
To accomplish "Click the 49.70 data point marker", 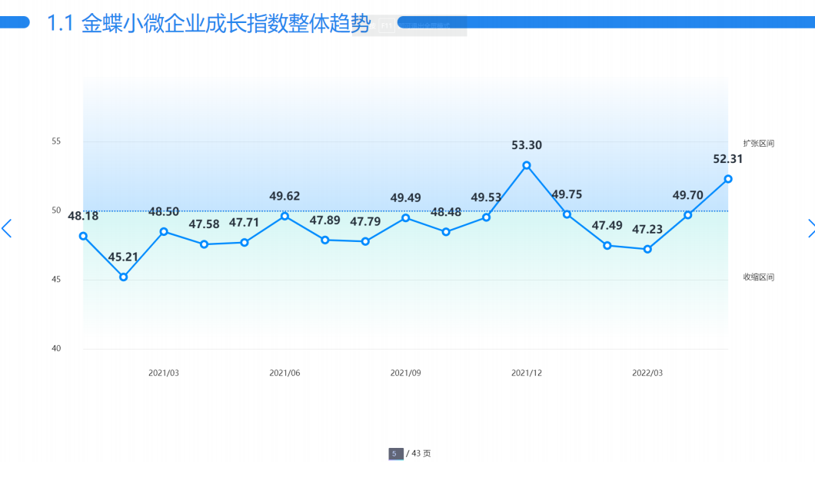I will pos(687,215).
